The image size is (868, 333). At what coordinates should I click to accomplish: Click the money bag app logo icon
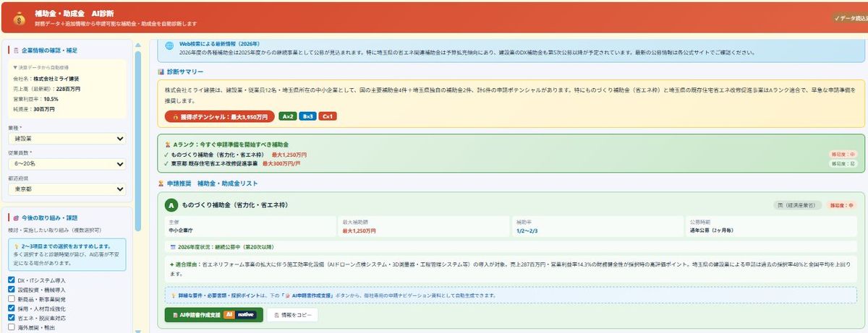click(20, 17)
